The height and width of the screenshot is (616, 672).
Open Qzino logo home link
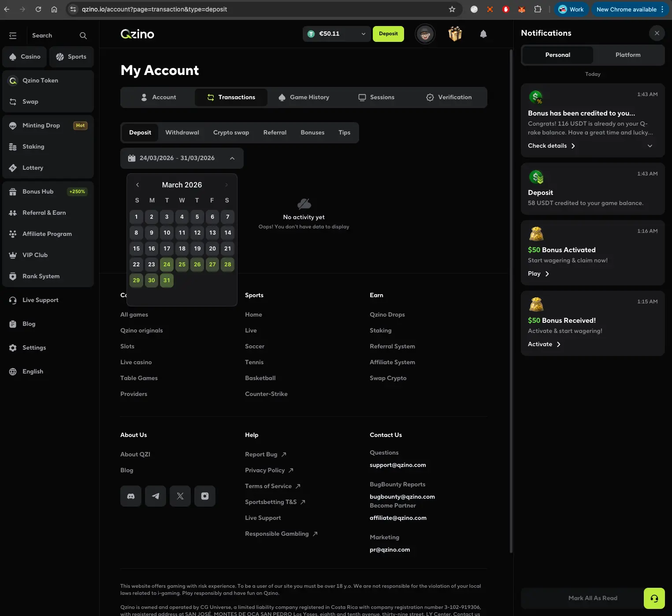click(137, 34)
